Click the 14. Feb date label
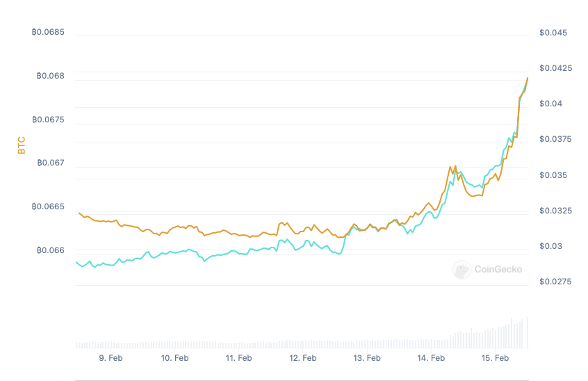 [431, 358]
